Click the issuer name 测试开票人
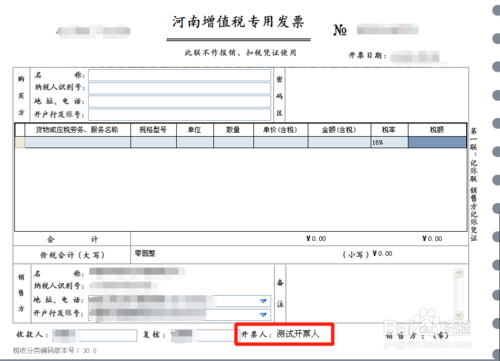This screenshot has width=500, height=361. 298,334
